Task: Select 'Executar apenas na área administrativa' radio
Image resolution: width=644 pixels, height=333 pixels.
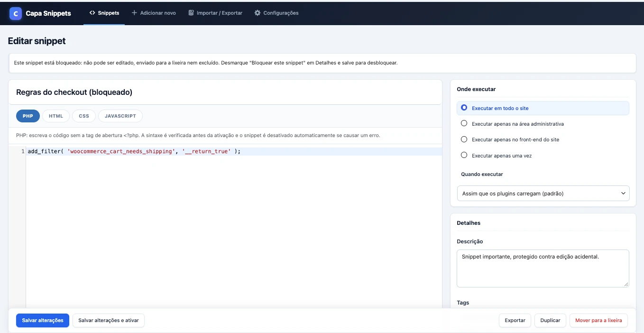Action: (x=464, y=124)
